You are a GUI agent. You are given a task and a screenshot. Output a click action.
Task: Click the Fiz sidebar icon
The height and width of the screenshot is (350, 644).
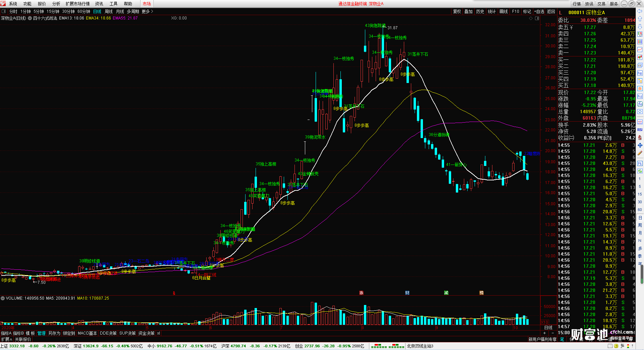click(640, 96)
